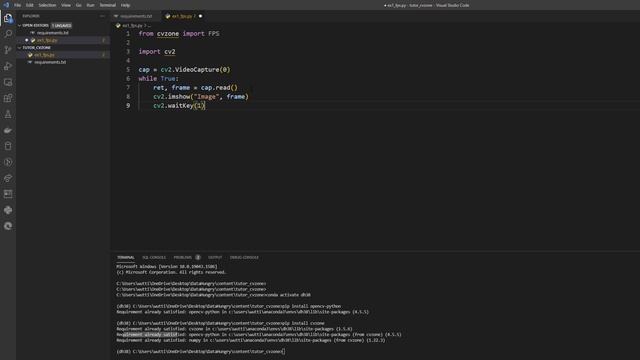Open the Docker view in activity bar
This screenshot has height=360, width=640.
(8, 130)
